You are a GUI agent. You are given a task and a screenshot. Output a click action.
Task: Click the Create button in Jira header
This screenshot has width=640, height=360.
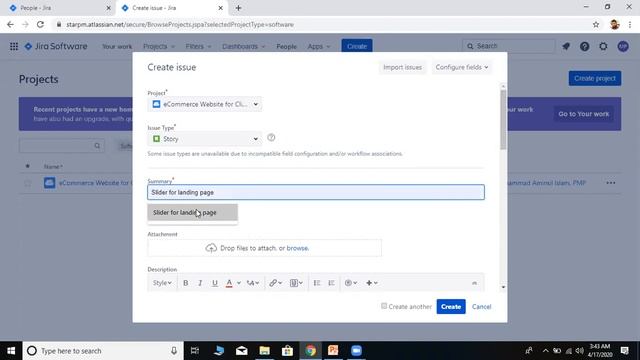(357, 46)
